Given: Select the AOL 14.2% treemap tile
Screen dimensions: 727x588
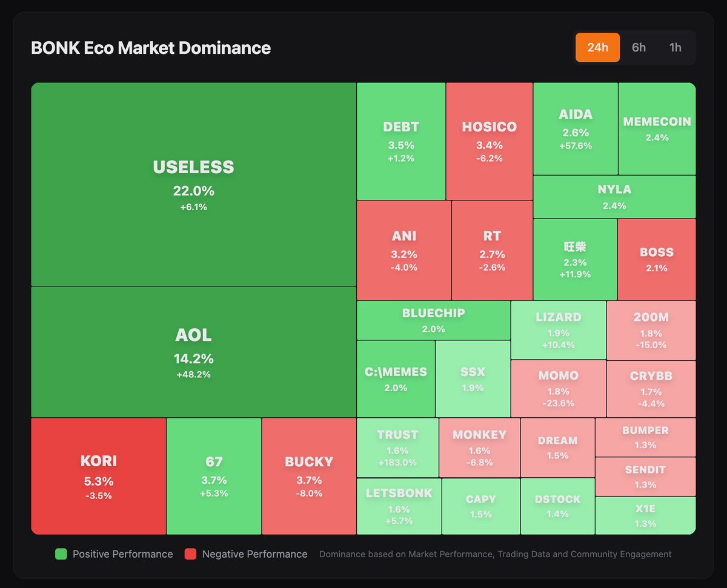Looking at the screenshot, I should pos(194,352).
